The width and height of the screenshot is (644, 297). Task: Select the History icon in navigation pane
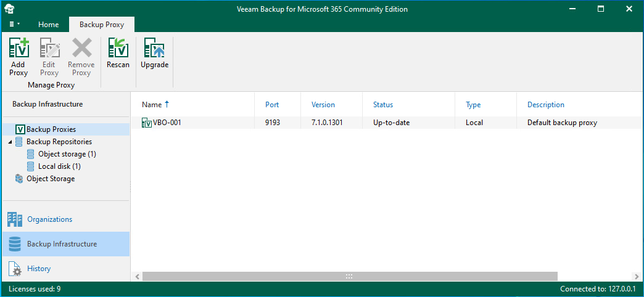point(15,269)
